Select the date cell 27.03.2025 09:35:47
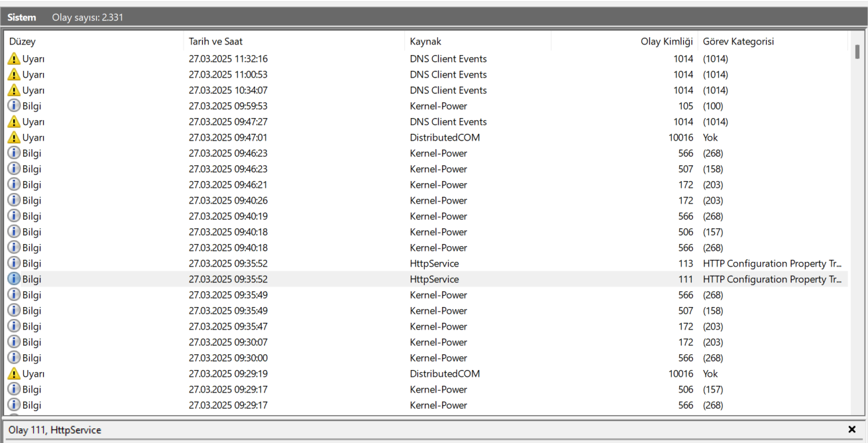Screen dimensions: 868x443 [x=228, y=327]
